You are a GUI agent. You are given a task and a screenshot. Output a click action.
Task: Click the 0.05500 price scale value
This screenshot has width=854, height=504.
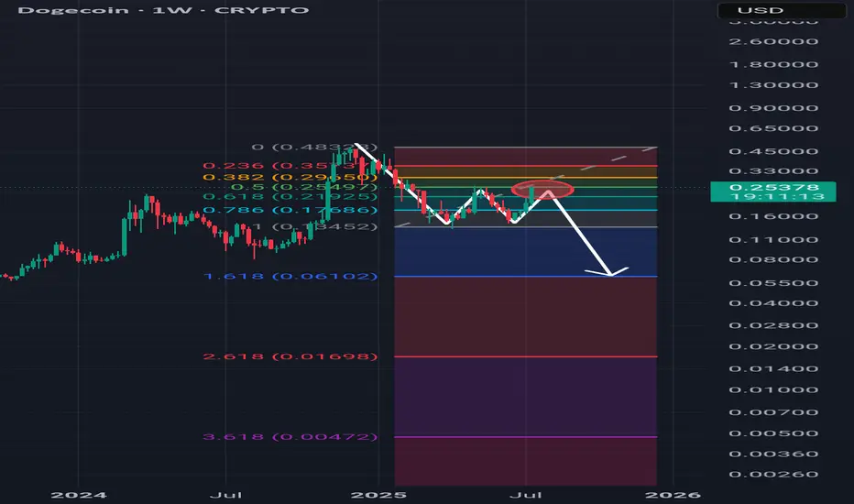(x=773, y=283)
